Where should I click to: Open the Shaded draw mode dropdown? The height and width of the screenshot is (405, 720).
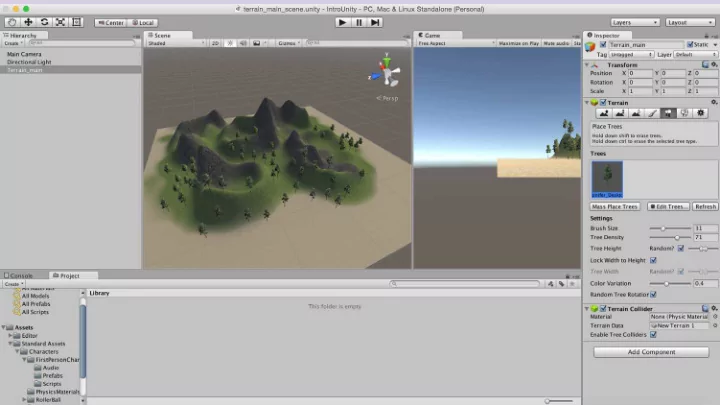pyautogui.click(x=176, y=43)
